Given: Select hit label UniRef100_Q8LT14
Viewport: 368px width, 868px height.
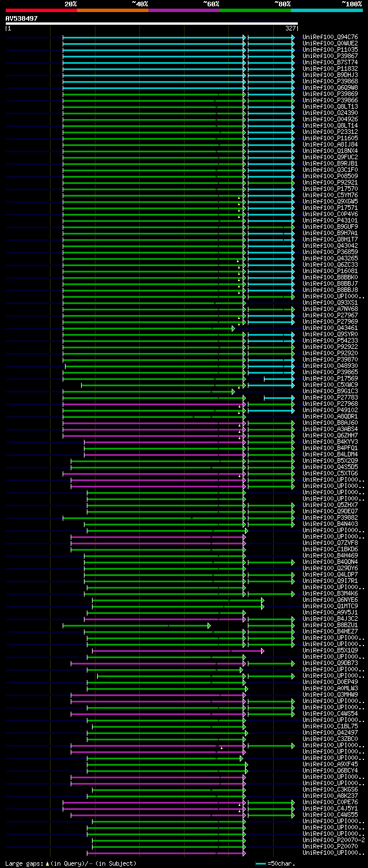Looking at the screenshot, I should (330, 125).
